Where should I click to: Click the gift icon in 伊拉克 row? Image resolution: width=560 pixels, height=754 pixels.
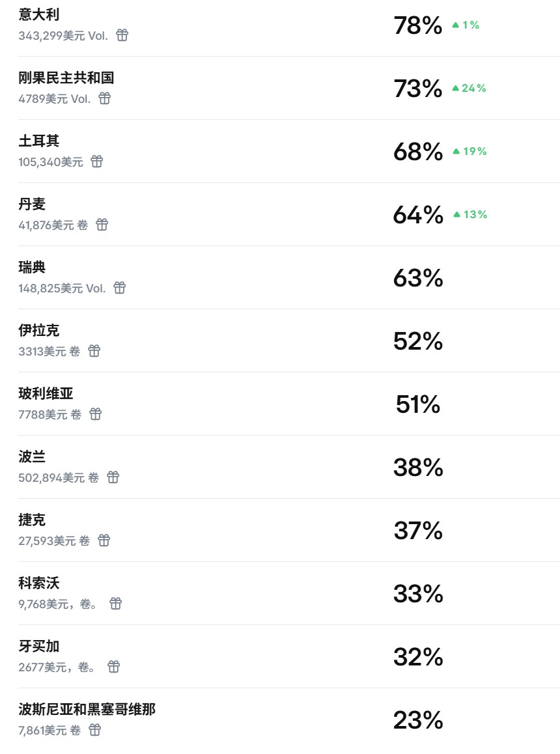94,351
